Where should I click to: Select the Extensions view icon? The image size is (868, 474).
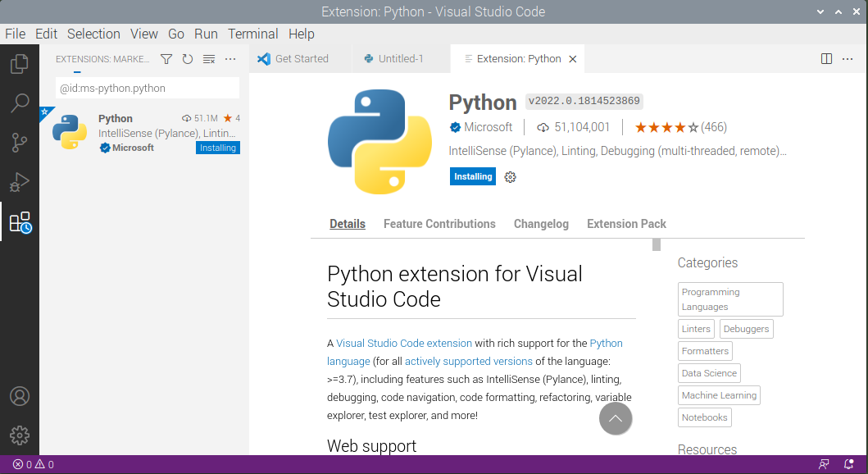(20, 222)
